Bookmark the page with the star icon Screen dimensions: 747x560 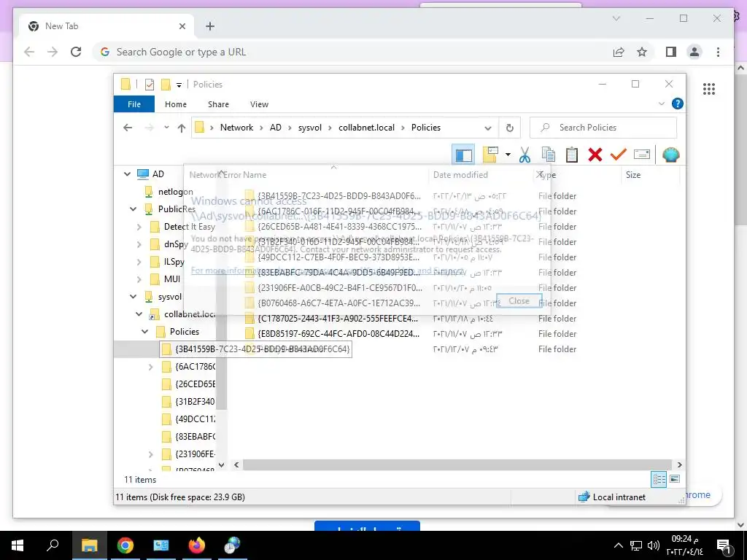coord(642,52)
